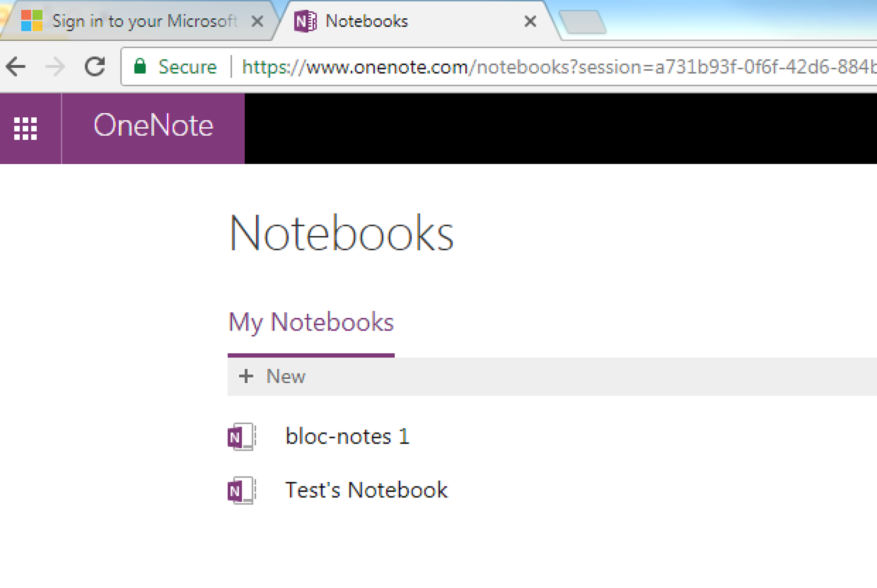
Task: Go back with browser back arrow
Action: coord(16,67)
